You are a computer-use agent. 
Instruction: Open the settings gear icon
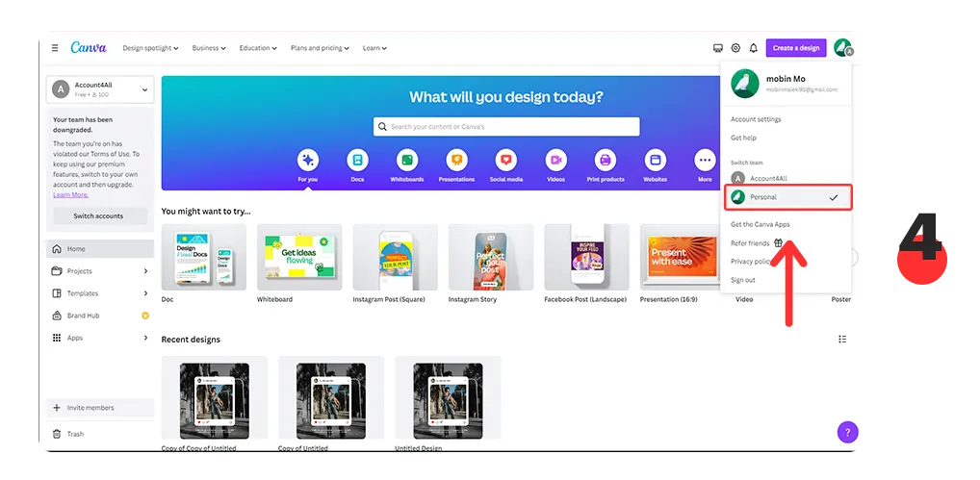pyautogui.click(x=735, y=48)
